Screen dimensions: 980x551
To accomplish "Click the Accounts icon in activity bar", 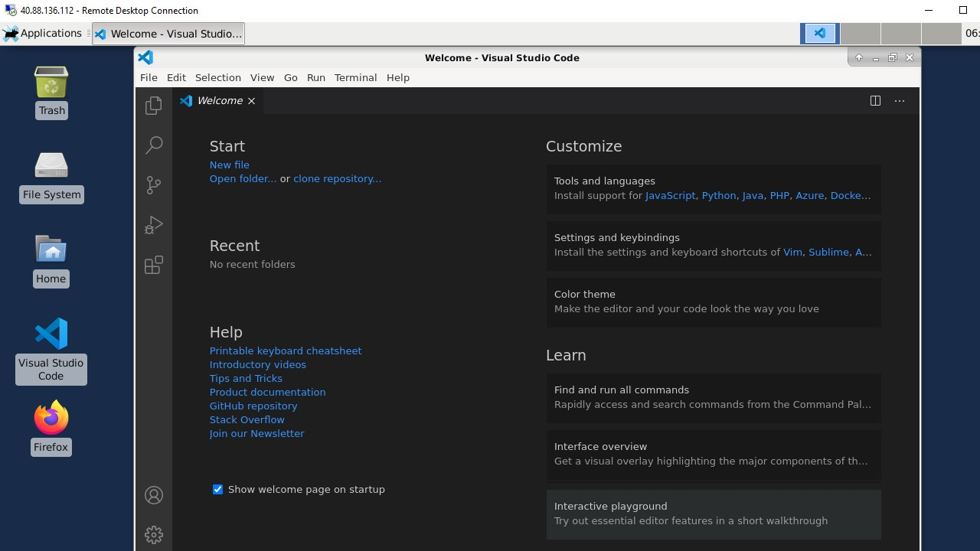I will (x=154, y=495).
